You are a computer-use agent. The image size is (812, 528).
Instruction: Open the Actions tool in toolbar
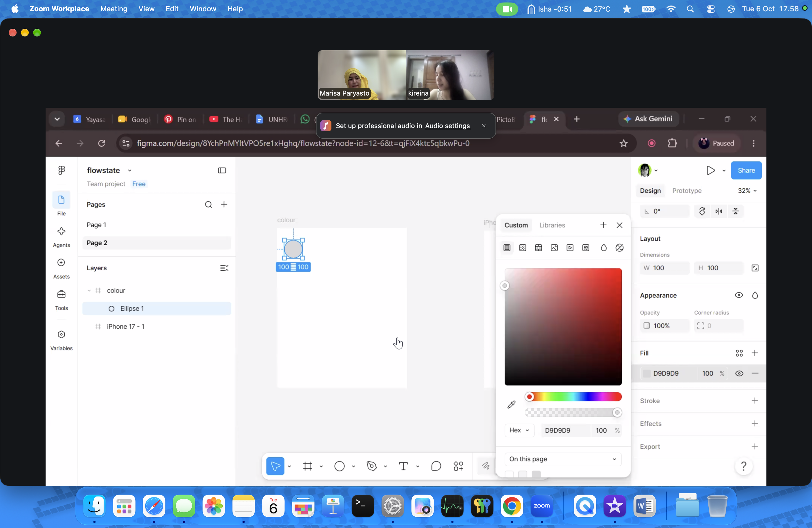click(x=458, y=466)
